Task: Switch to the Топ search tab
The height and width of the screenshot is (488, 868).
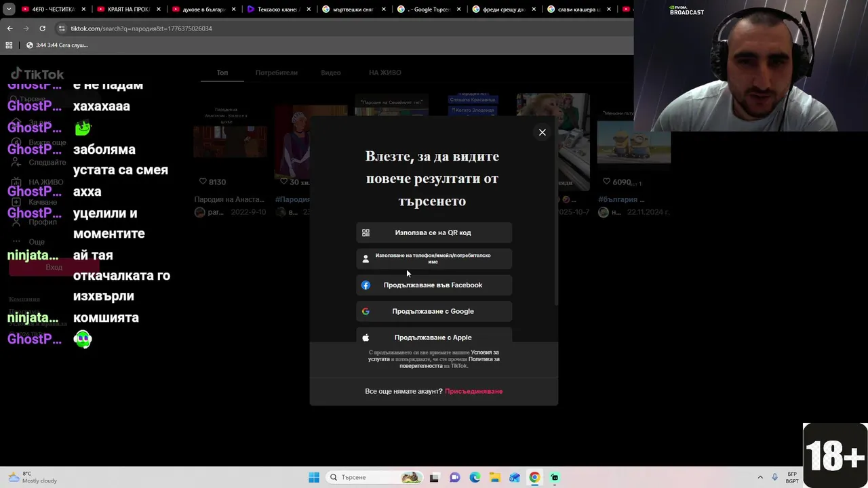Action: click(x=222, y=73)
